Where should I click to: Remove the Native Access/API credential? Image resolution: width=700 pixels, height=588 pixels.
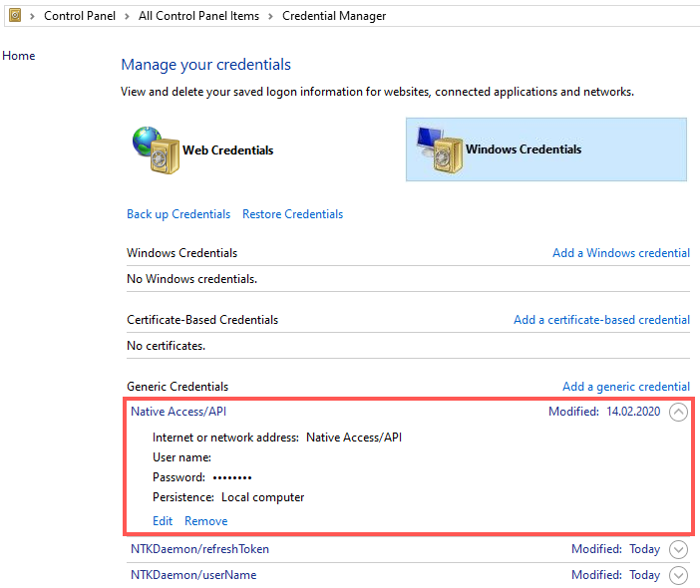pos(206,521)
